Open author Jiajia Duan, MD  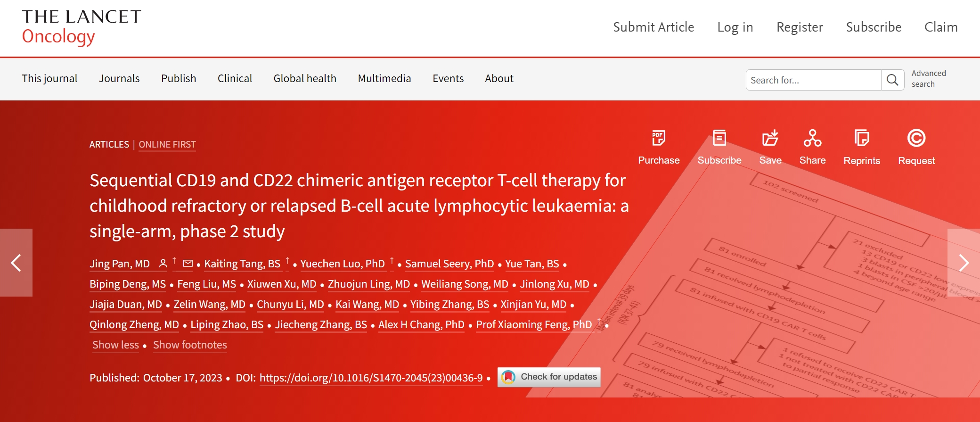click(x=126, y=305)
